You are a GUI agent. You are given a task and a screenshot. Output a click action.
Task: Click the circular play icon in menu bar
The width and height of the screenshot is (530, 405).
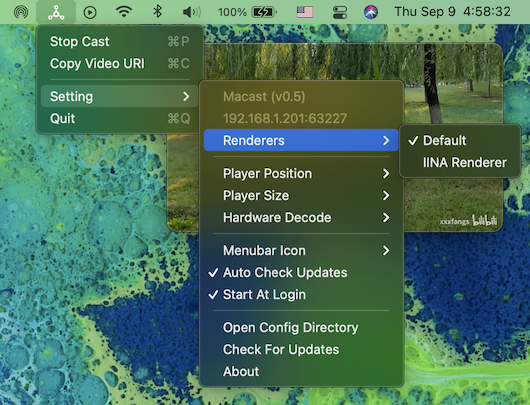(90, 13)
